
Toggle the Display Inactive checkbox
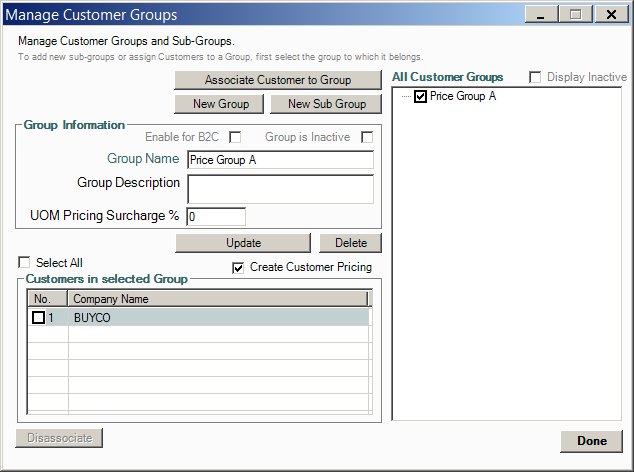pos(534,78)
